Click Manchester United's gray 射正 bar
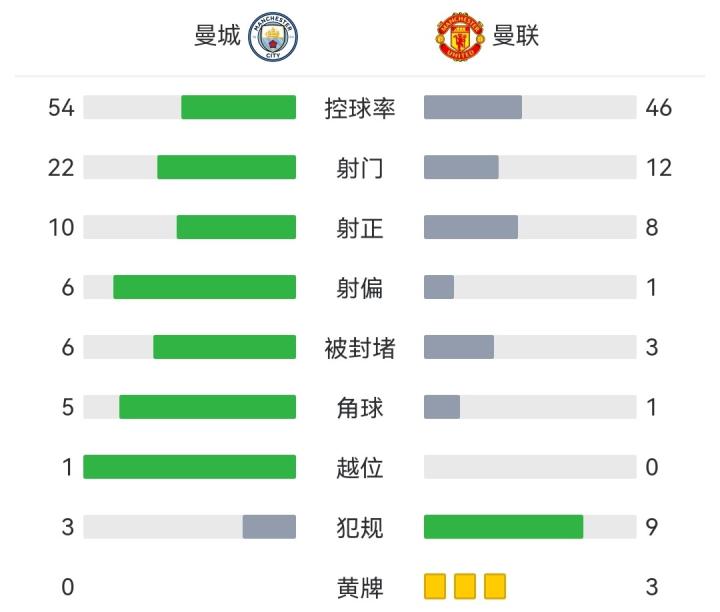This screenshot has height=612, width=720. (471, 227)
